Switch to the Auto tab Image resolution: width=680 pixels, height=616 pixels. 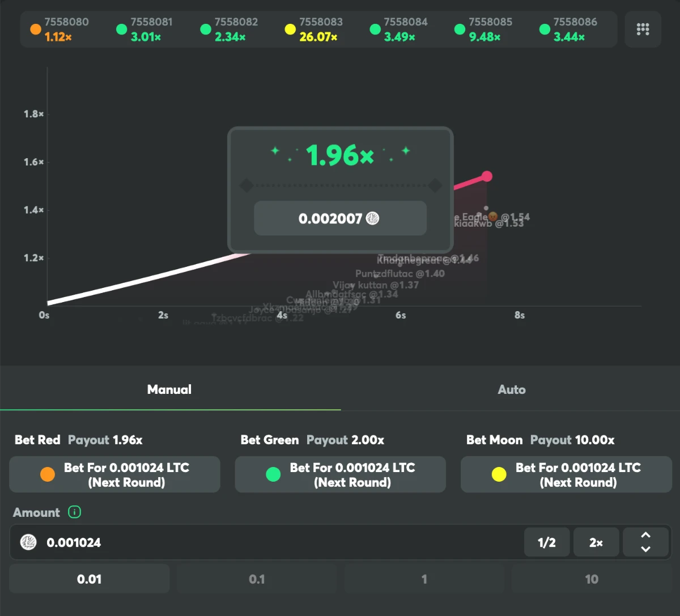point(511,389)
